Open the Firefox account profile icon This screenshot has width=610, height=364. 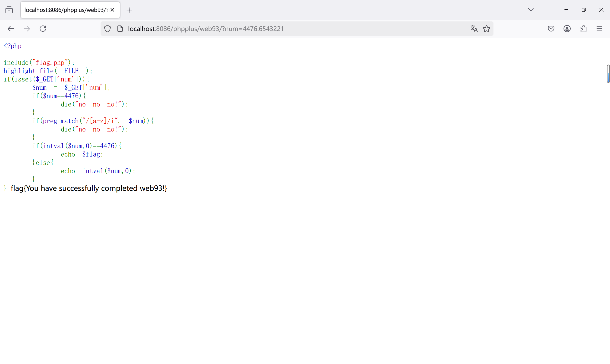click(567, 29)
